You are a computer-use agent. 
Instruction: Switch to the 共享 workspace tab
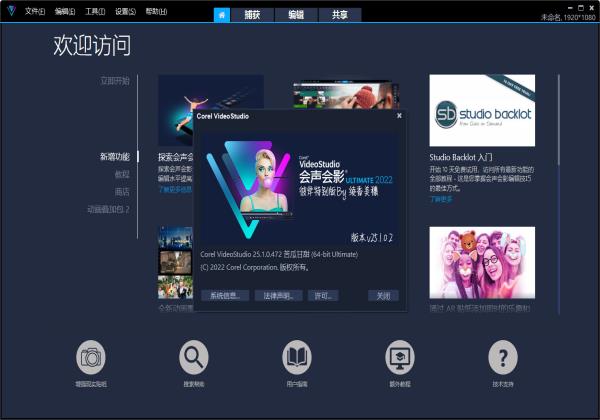pos(340,15)
